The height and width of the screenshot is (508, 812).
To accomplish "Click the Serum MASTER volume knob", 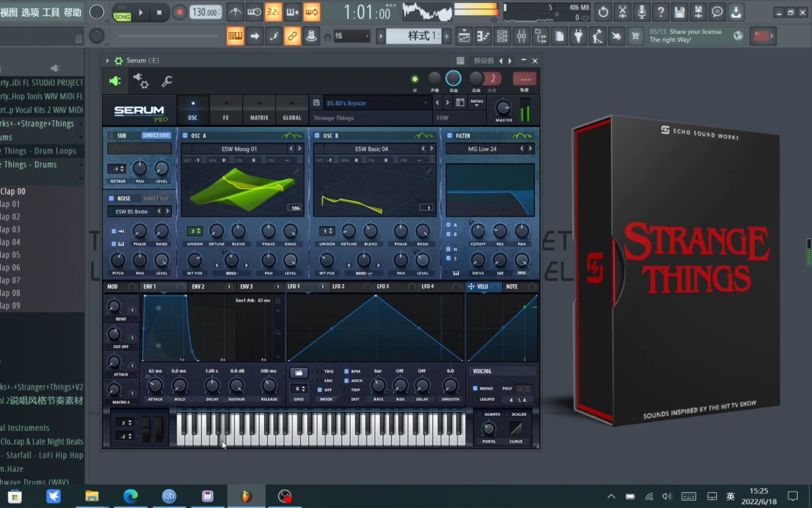I will (x=504, y=108).
